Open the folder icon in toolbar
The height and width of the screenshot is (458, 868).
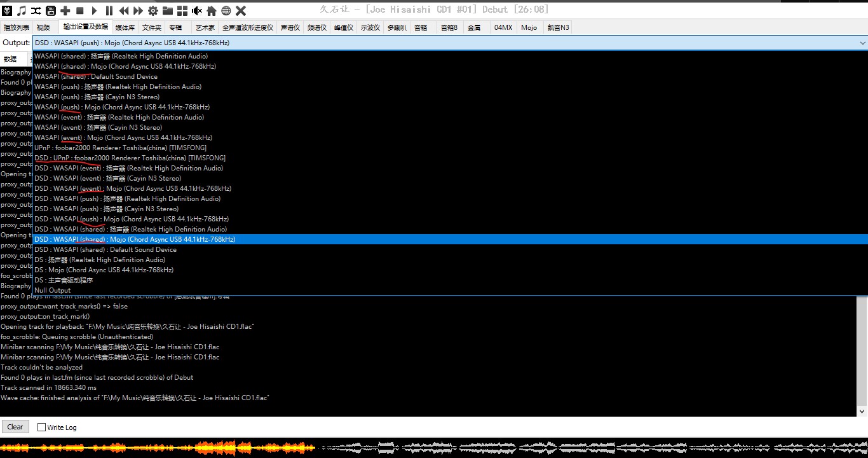[x=168, y=10]
